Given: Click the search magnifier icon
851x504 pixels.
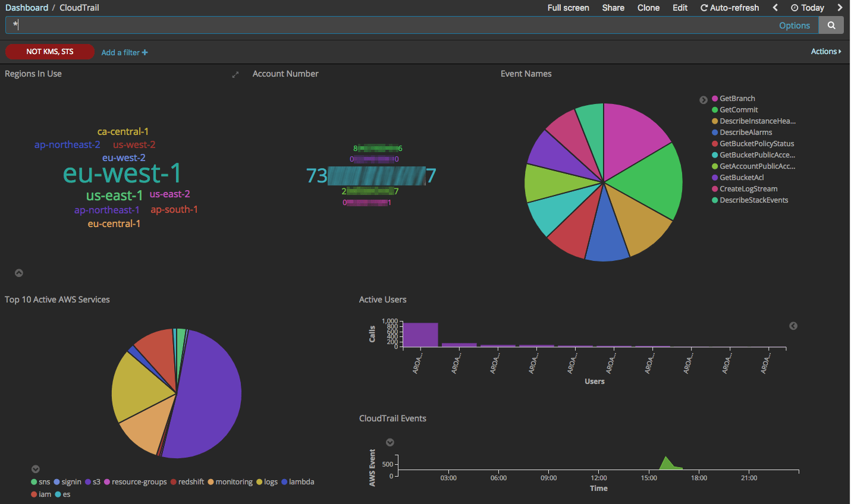Looking at the screenshot, I should click(x=831, y=25).
